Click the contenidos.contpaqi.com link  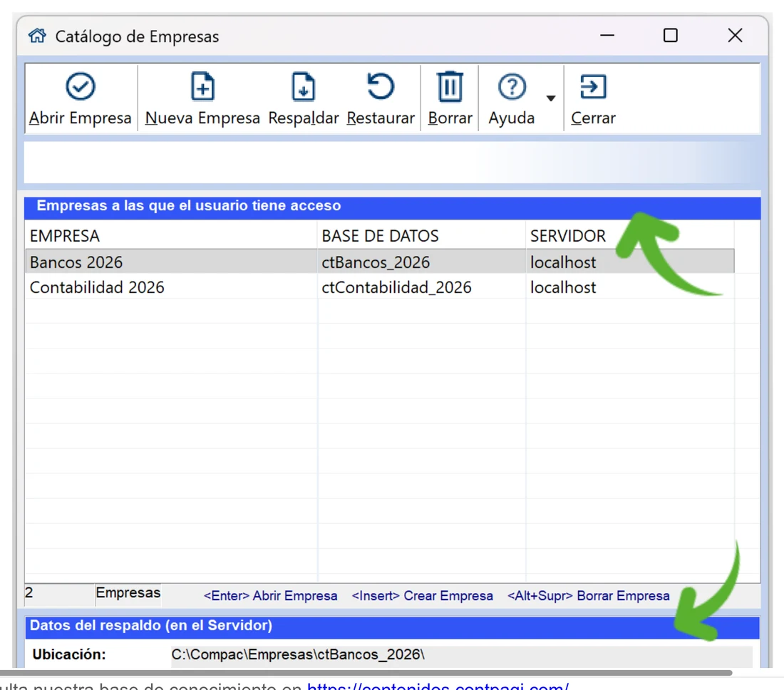coord(438,686)
